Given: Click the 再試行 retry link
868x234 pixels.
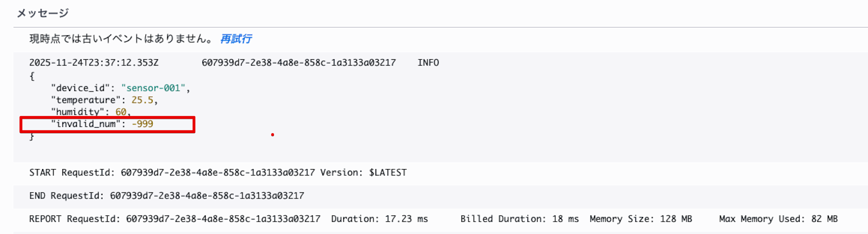Looking at the screenshot, I should [236, 39].
